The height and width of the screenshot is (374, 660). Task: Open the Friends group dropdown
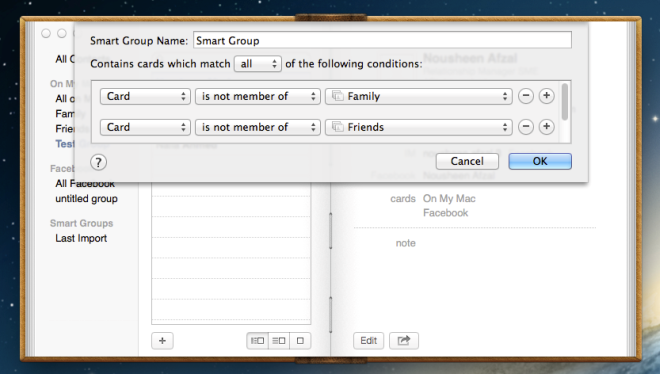[x=419, y=127]
